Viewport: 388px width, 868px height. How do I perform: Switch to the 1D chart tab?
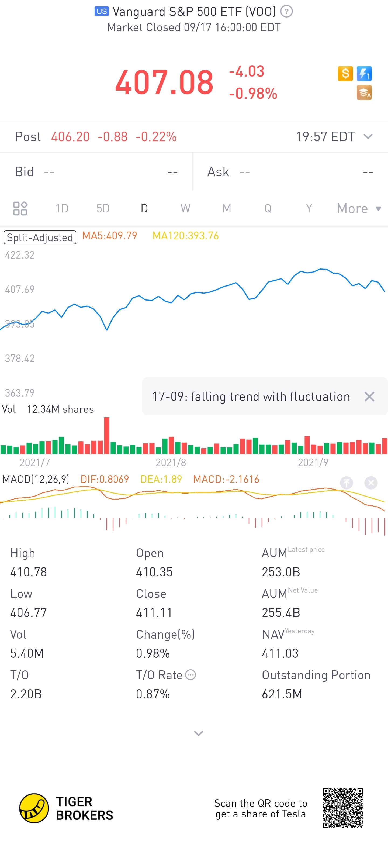62,208
